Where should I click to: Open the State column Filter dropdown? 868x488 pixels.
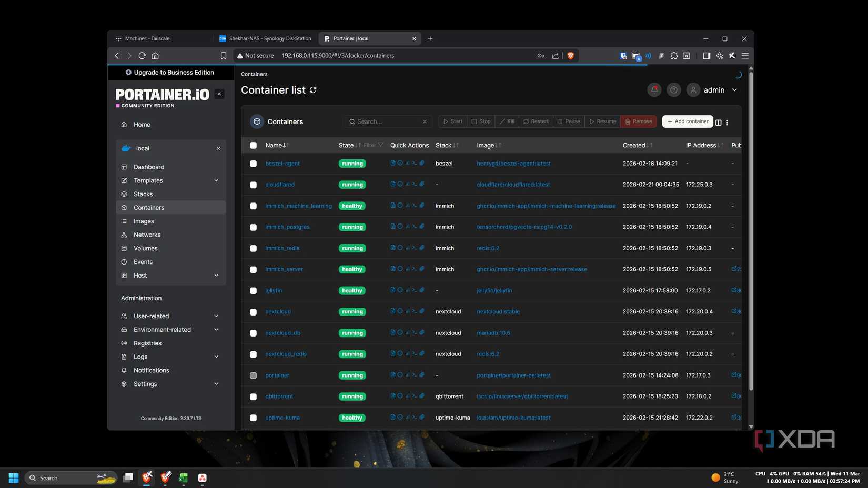coord(373,145)
